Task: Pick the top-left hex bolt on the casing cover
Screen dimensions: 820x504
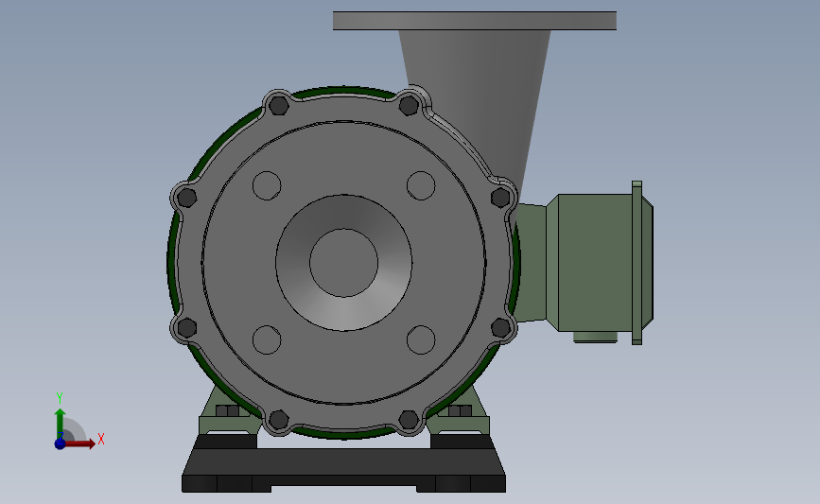Action: 279,106
